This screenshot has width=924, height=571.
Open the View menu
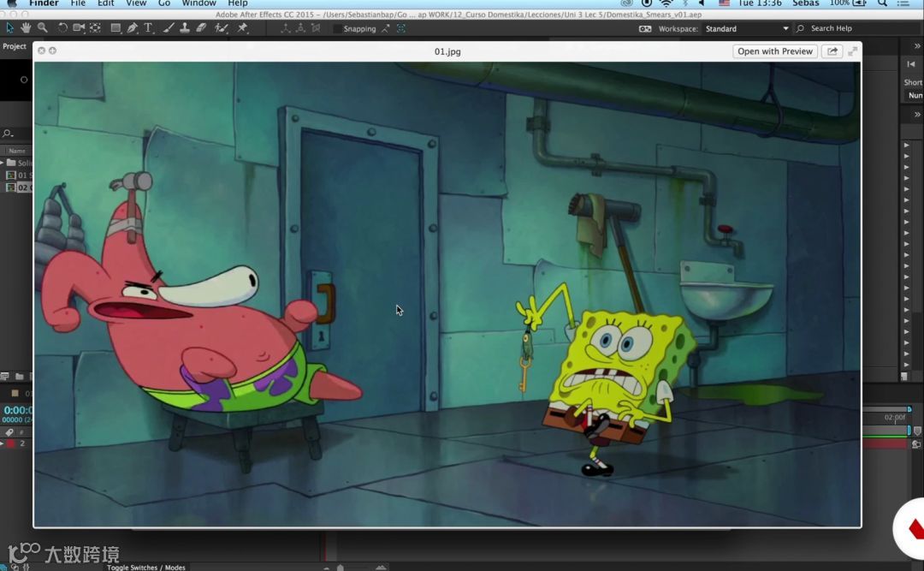[x=136, y=3]
